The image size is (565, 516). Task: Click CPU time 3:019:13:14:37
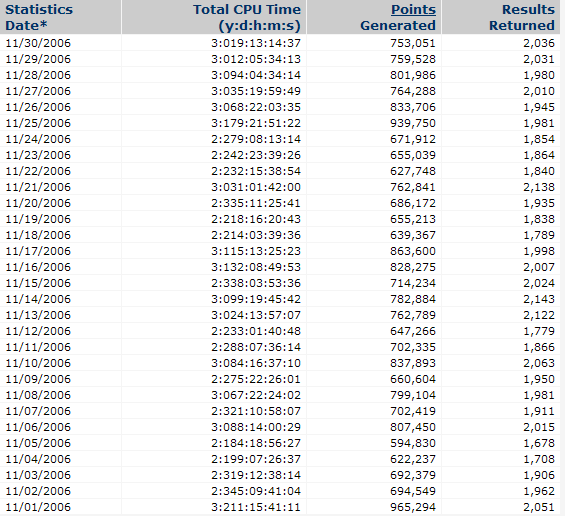pos(256,43)
